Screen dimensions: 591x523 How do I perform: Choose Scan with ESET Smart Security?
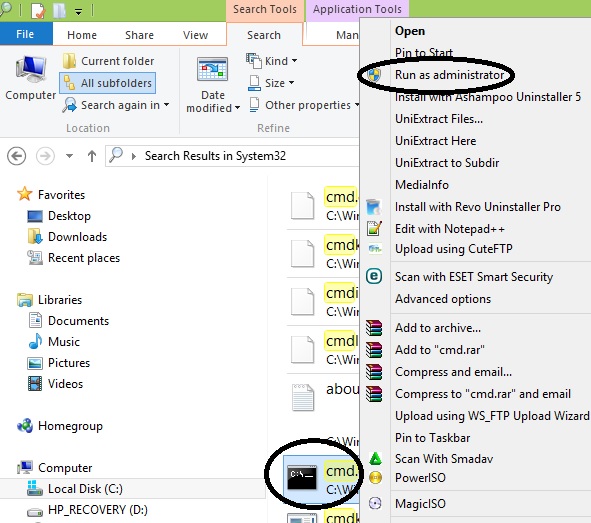click(x=474, y=277)
